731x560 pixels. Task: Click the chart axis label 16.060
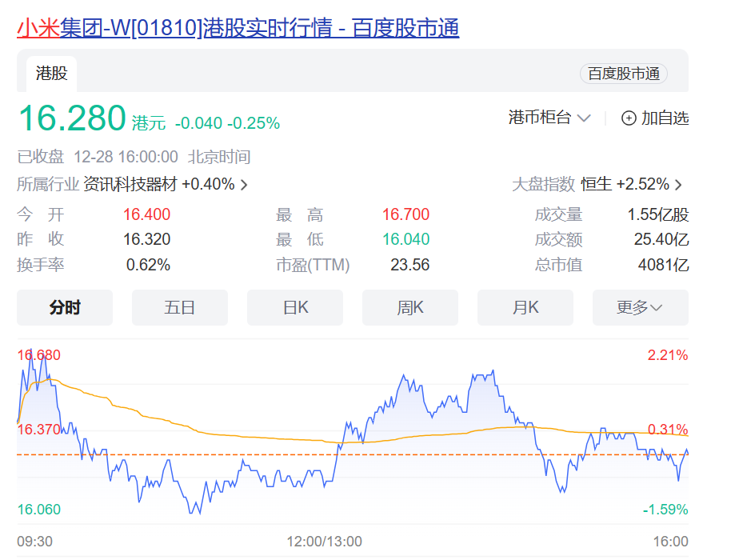click(39, 509)
